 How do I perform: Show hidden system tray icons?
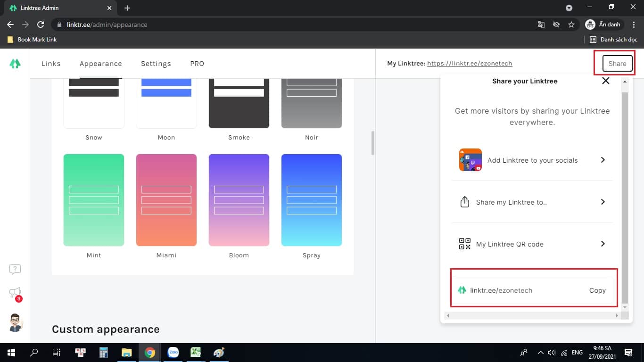[x=540, y=353]
